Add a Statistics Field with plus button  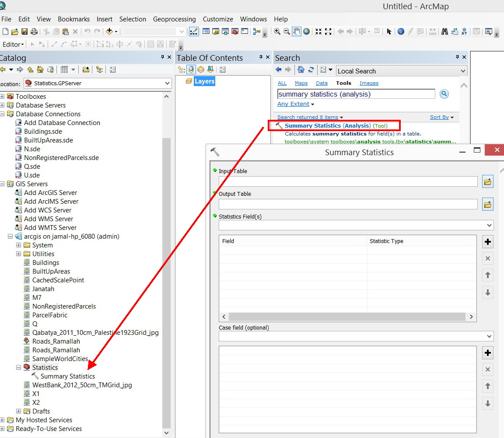point(488,242)
